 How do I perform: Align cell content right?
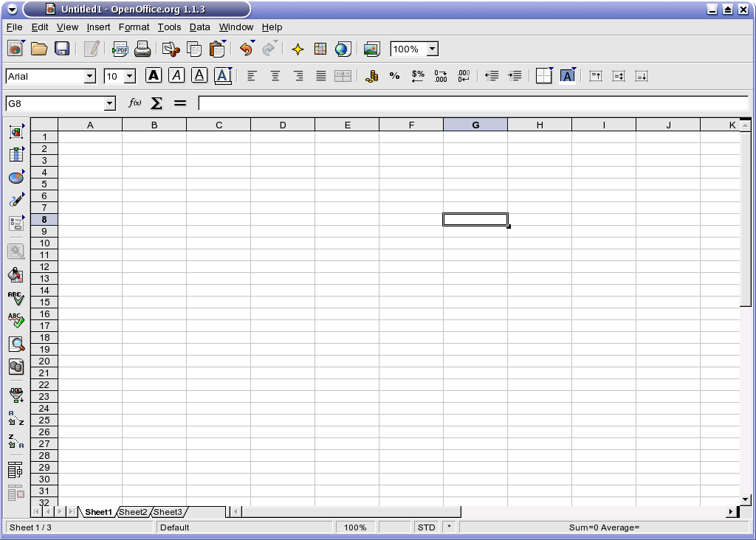(x=298, y=76)
